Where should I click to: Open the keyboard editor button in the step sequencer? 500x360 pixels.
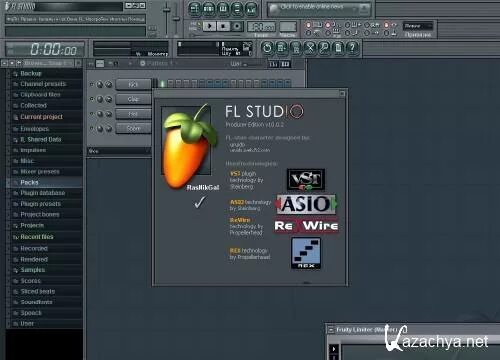point(286,64)
